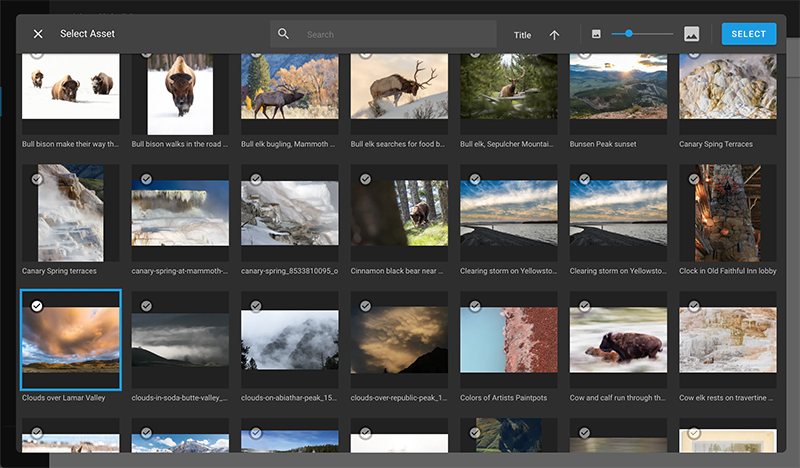Viewport: 800px width, 468px height.
Task: Close the Select Asset dialog
Action: tap(38, 34)
